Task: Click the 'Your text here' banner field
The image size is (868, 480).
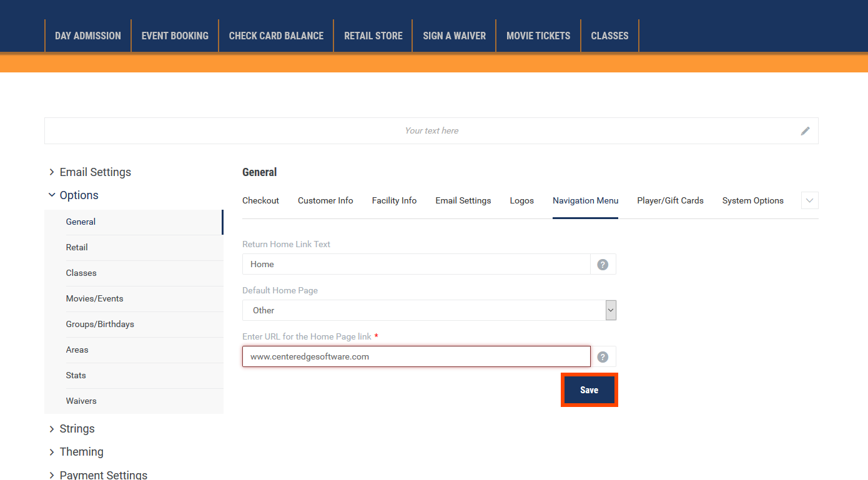Action: [431, 131]
